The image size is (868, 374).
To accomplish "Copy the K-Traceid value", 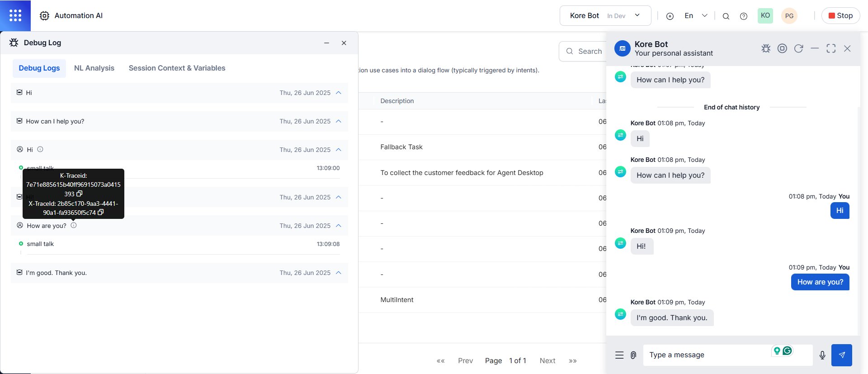I will point(80,194).
